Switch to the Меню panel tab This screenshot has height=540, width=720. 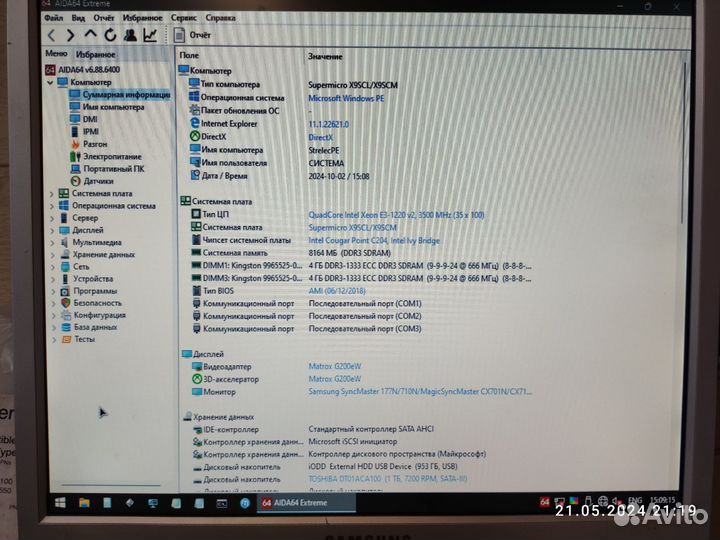coord(56,54)
